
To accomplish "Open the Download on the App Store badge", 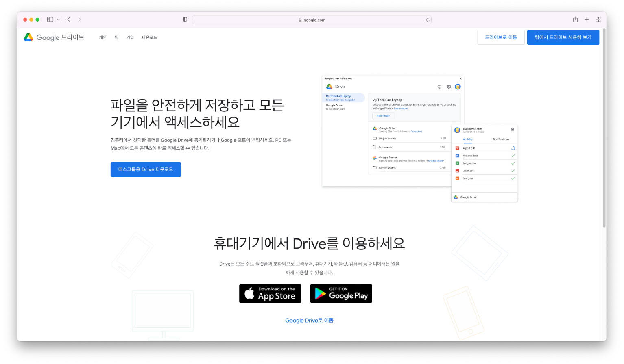I will (270, 293).
